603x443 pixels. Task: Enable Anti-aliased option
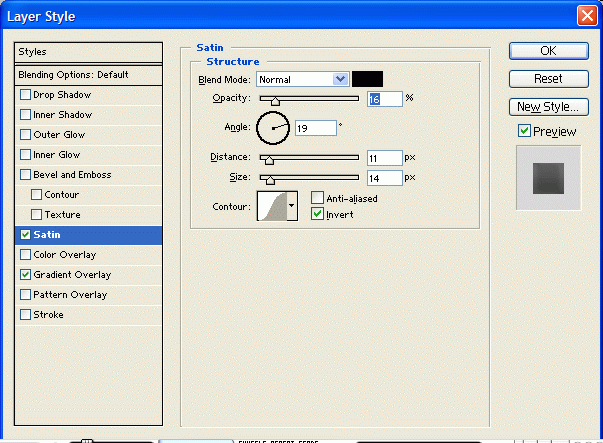[318, 198]
